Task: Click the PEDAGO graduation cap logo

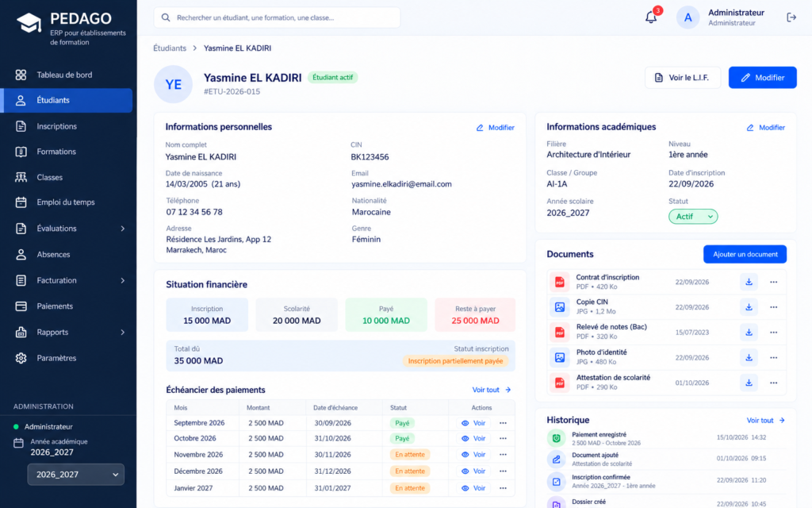Action: (x=29, y=23)
